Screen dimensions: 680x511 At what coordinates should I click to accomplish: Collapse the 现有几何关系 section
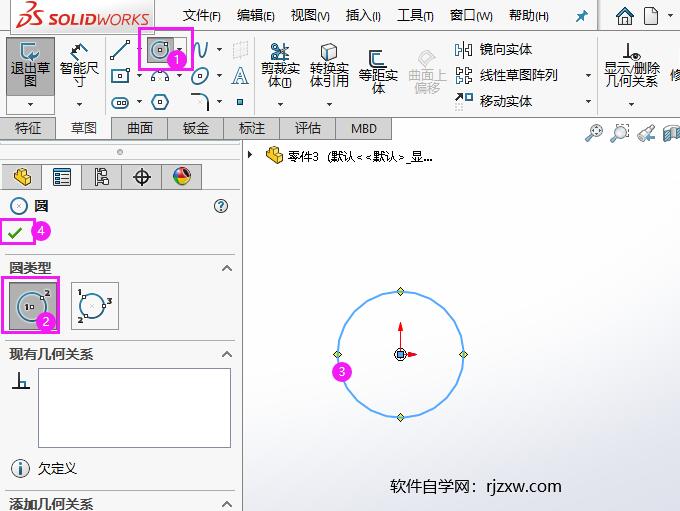point(227,354)
